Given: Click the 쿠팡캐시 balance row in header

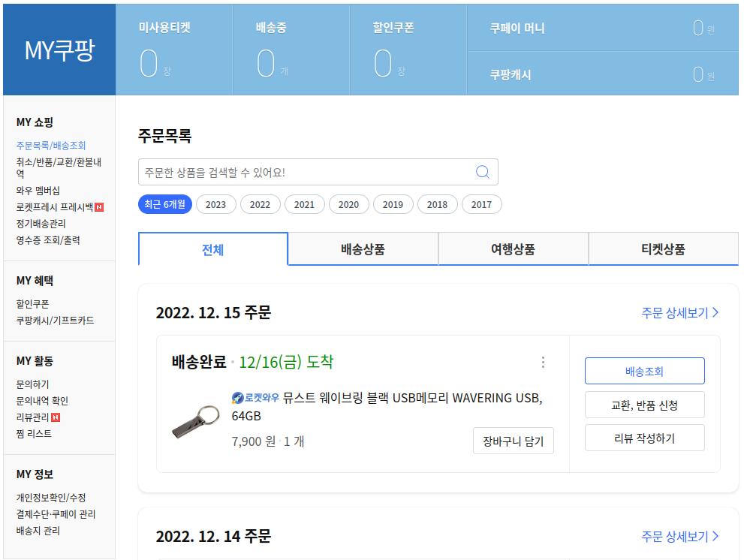Looking at the screenshot, I should tap(603, 74).
